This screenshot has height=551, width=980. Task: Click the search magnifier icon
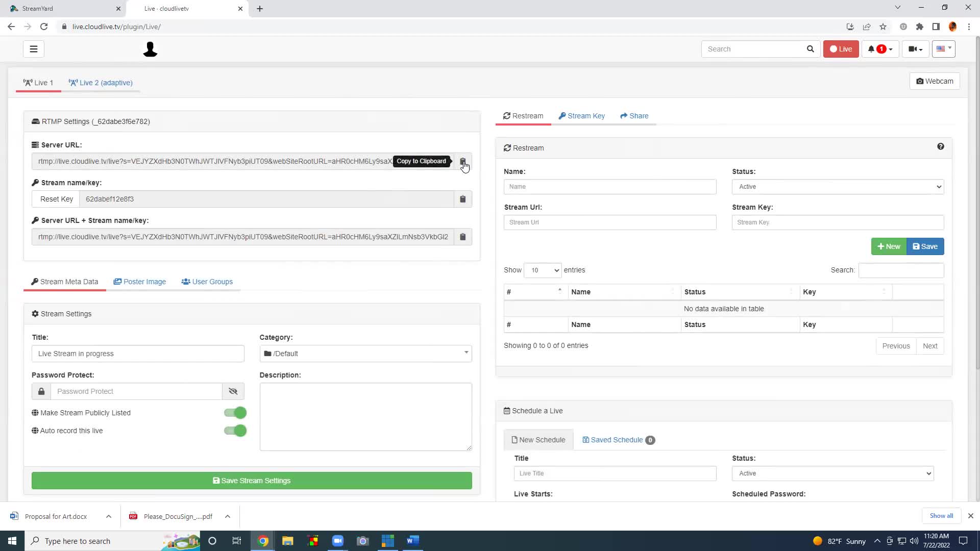point(810,49)
